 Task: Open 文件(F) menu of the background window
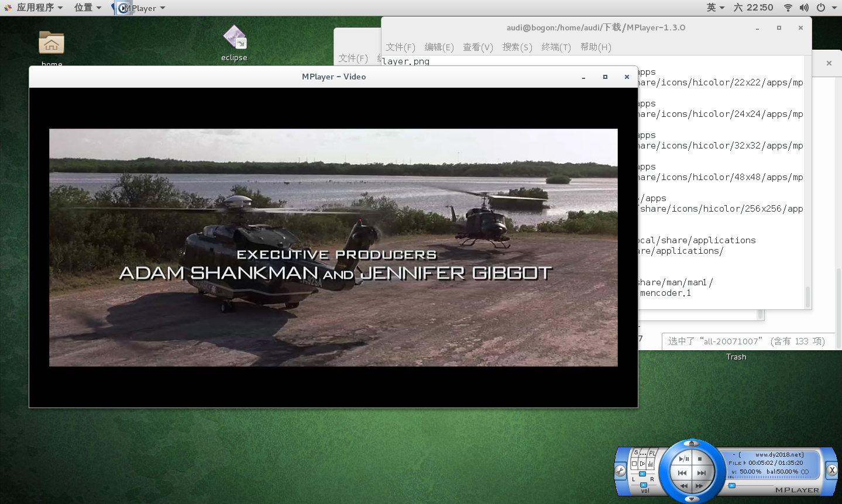pyautogui.click(x=353, y=58)
